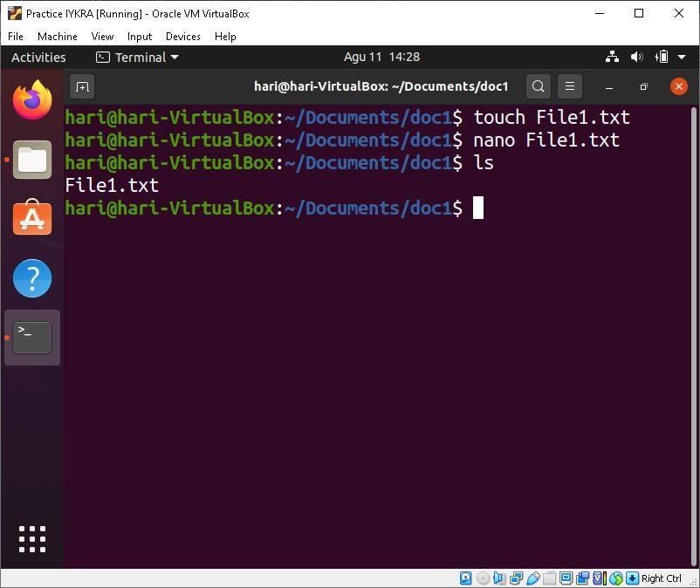The image size is (700, 588).
Task: Click the USB devices status icon
Action: [532, 578]
